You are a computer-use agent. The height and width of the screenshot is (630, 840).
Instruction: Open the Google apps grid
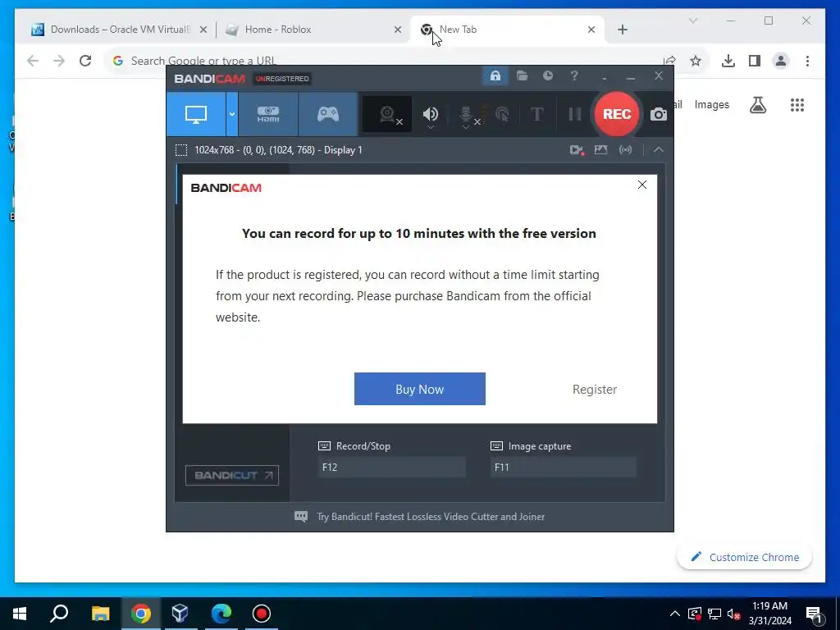pyautogui.click(x=797, y=105)
